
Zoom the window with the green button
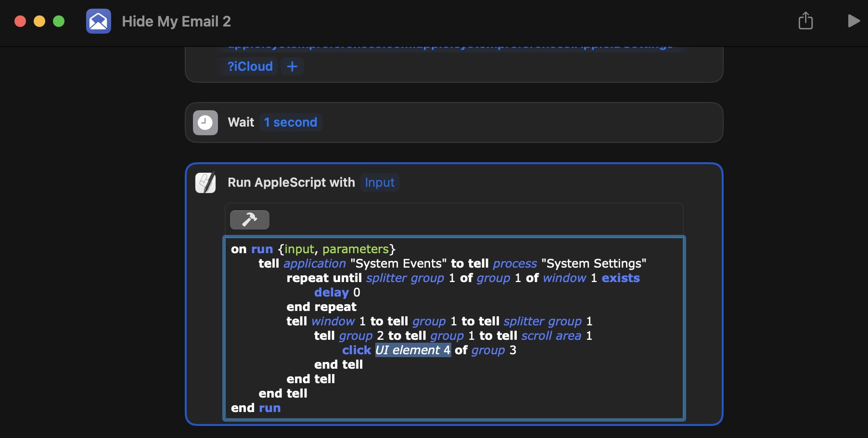tap(59, 21)
